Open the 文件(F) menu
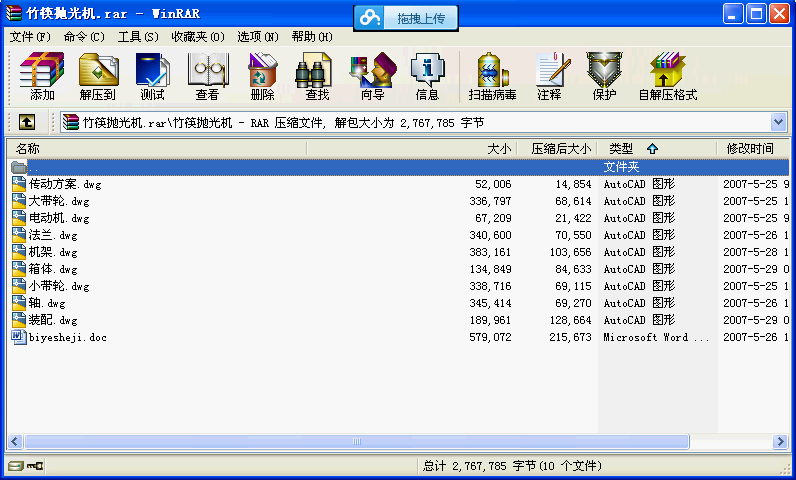The height and width of the screenshot is (480, 796). (x=30, y=37)
